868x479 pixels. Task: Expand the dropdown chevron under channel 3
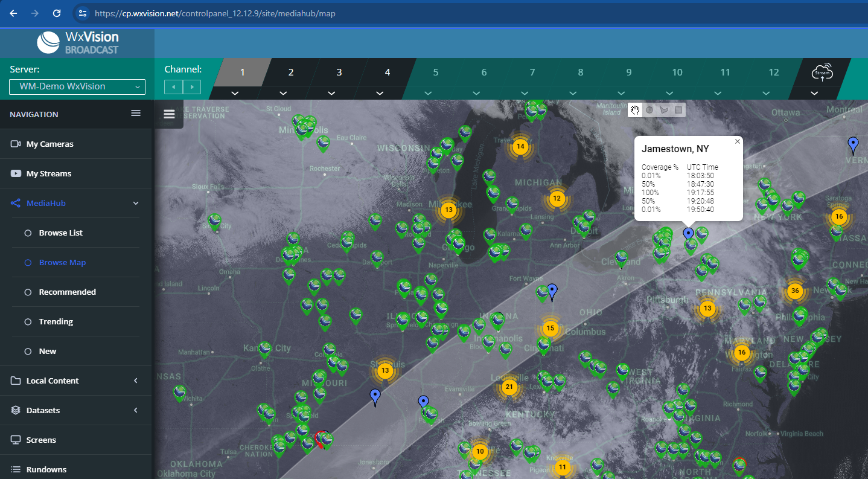click(332, 93)
